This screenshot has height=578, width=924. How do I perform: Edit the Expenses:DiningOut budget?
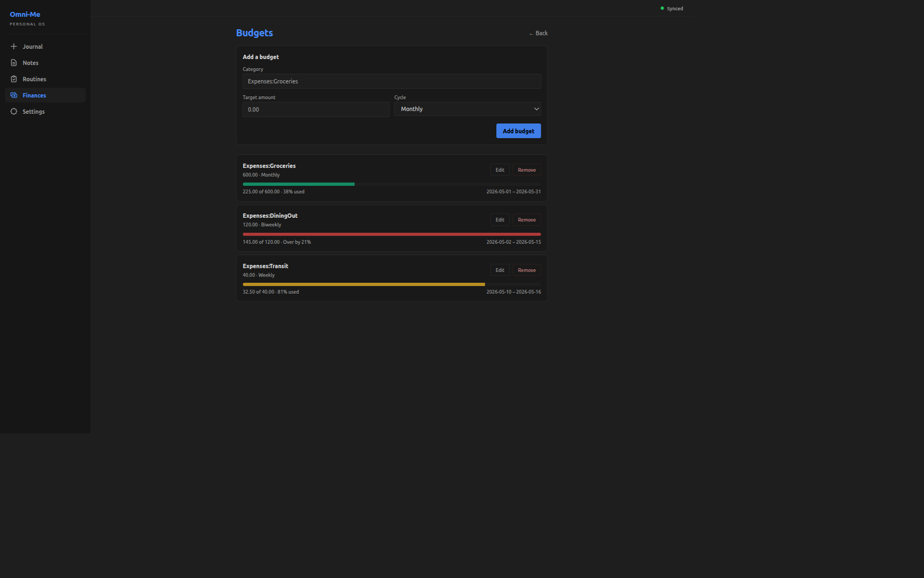click(x=500, y=220)
